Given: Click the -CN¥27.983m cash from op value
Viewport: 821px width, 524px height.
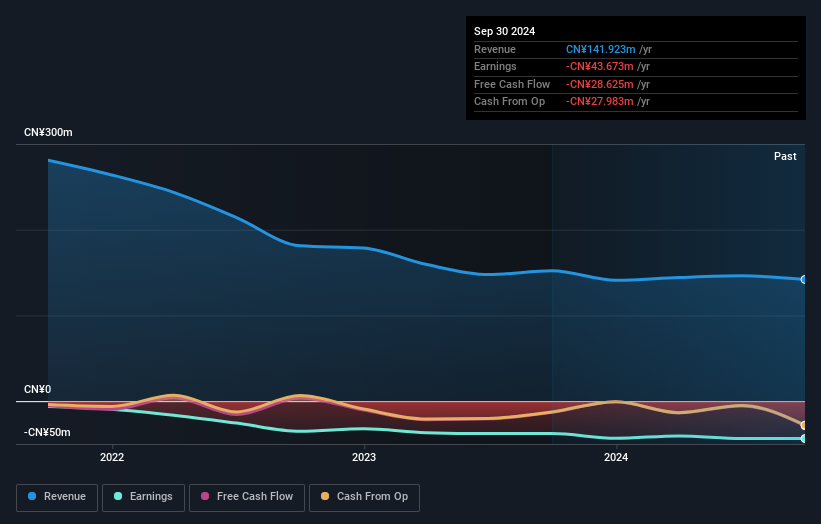Looking at the screenshot, I should tap(600, 102).
